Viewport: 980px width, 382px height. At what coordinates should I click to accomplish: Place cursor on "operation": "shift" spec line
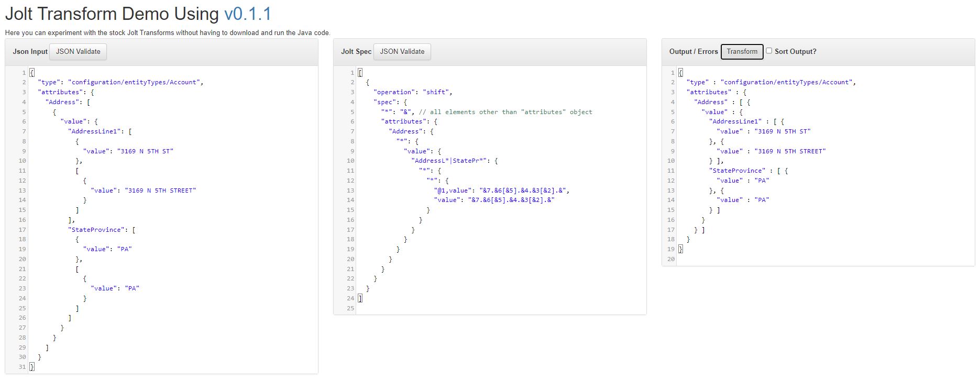click(413, 92)
